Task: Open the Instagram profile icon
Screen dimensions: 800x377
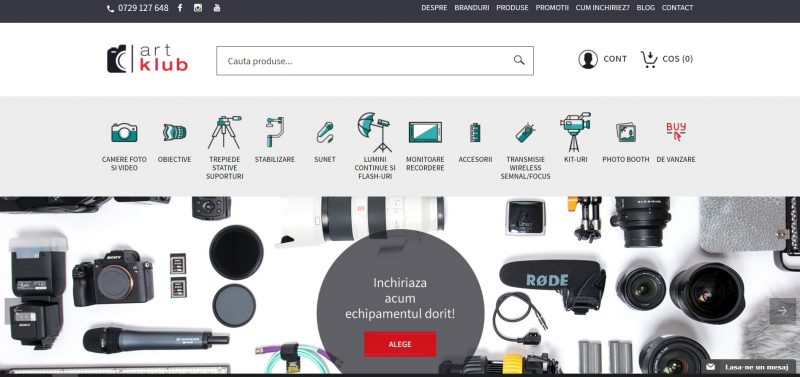Action: [198, 8]
